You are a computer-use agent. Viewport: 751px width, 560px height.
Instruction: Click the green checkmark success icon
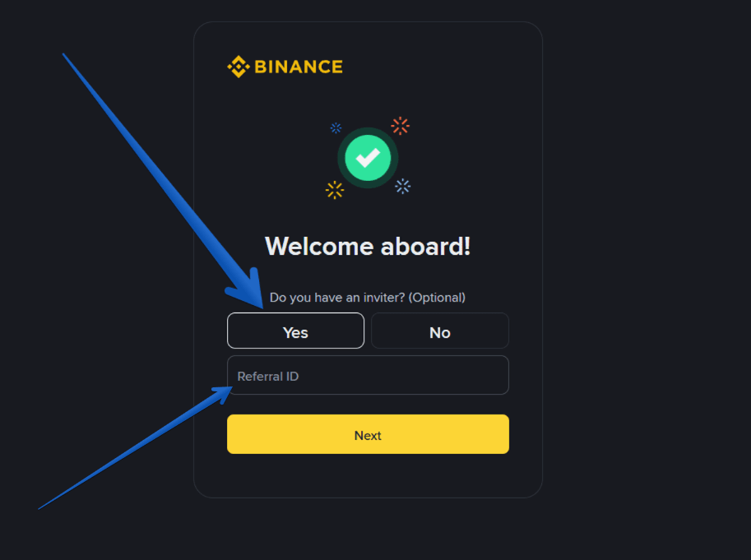pyautogui.click(x=368, y=157)
